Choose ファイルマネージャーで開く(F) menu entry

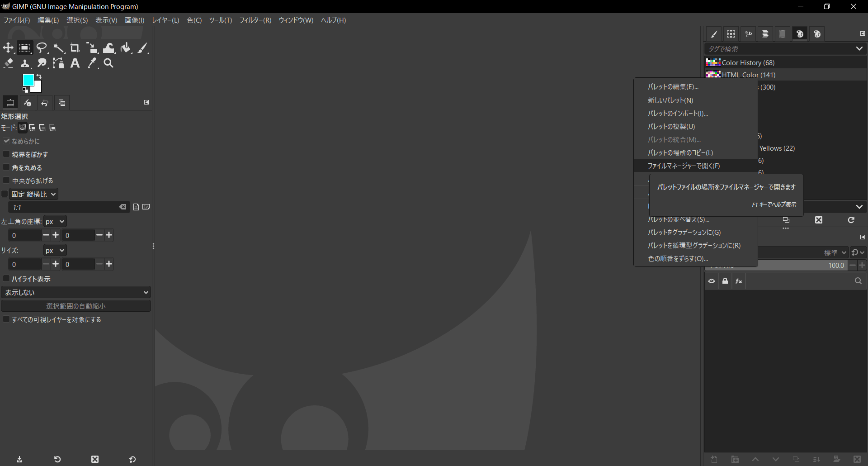tap(696, 166)
